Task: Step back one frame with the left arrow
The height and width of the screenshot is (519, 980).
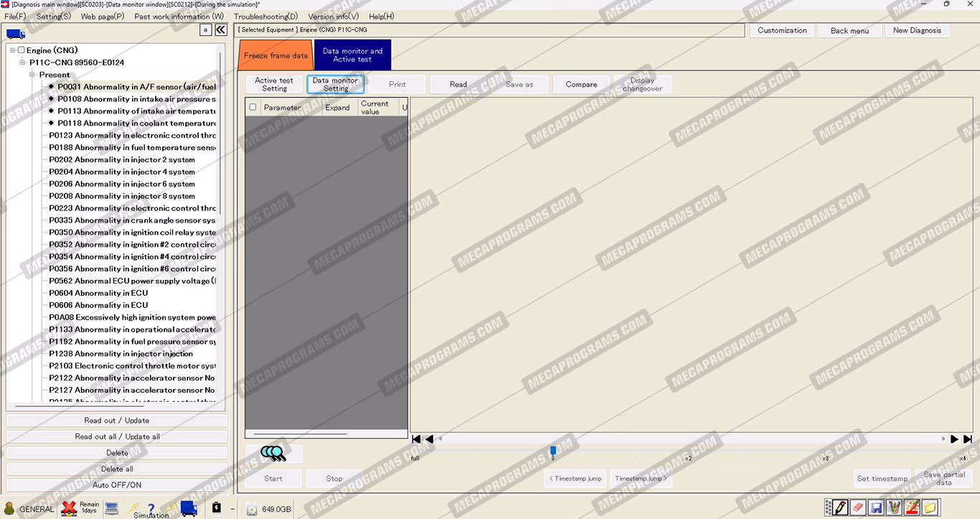Action: click(x=429, y=439)
